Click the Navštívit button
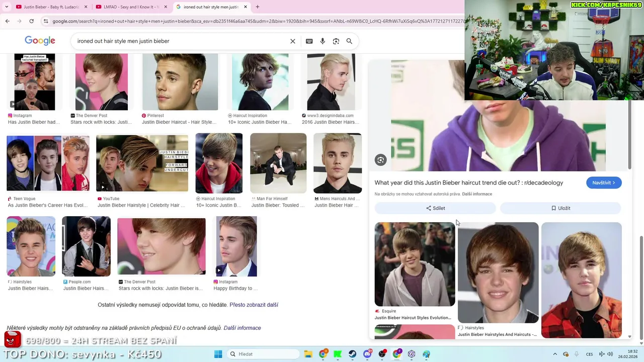 tap(604, 183)
